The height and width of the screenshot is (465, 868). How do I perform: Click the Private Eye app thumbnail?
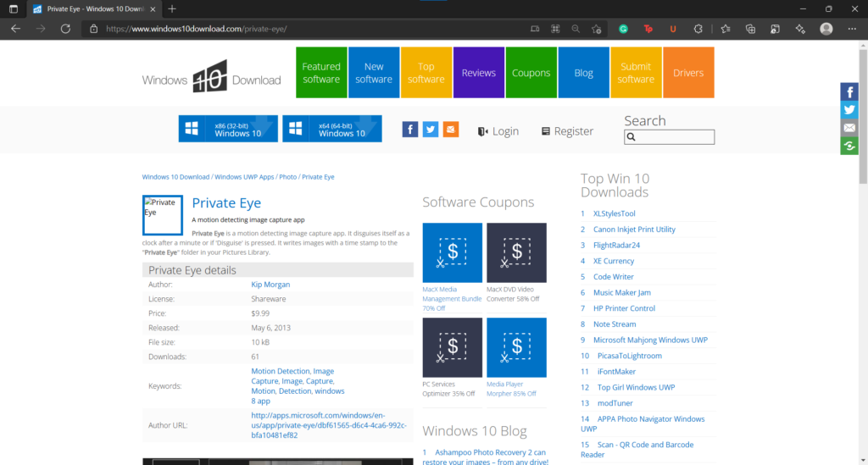pos(162,215)
